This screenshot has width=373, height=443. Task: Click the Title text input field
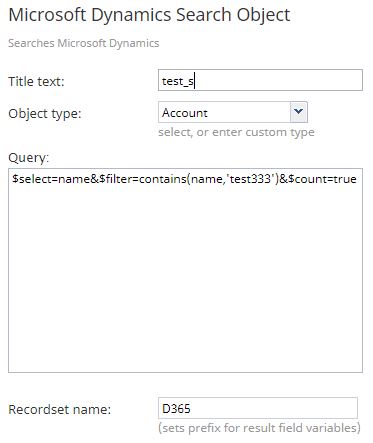click(260, 80)
